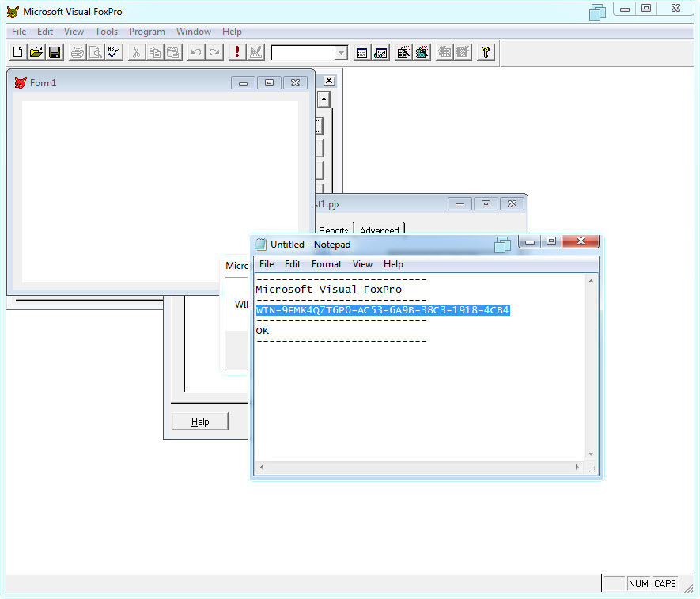Click the "Microsoft Visual FoxPro" line in Notepad
Viewport: 700px width, 599px height.
[x=328, y=290]
